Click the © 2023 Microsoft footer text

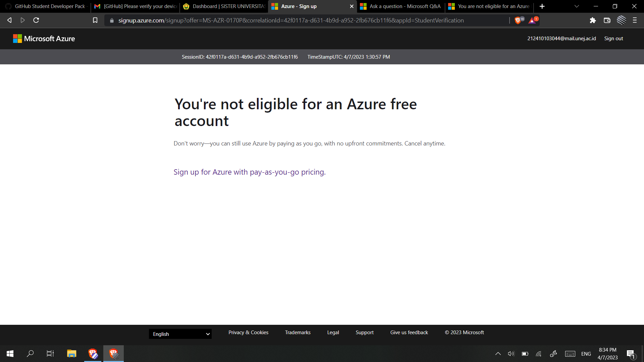click(x=464, y=333)
